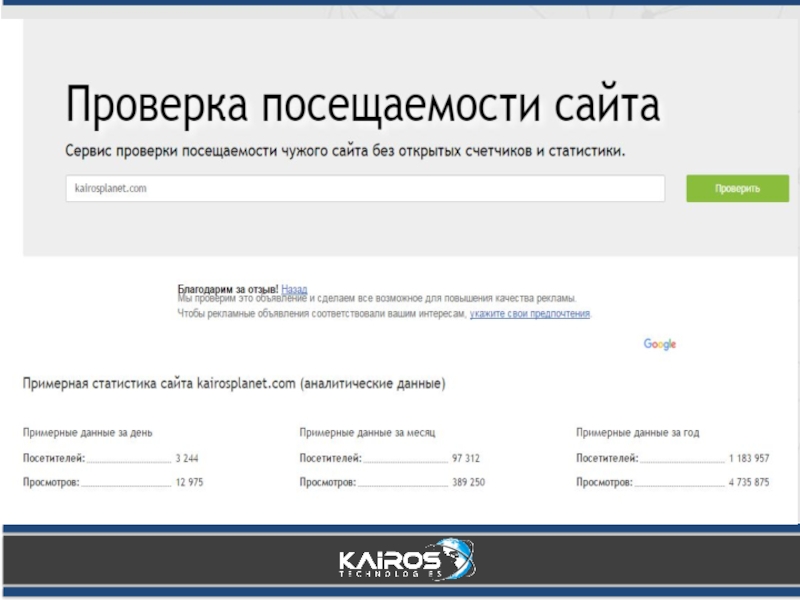Viewport: 800px width, 600px height.
Task: Click the Kairos Technologies logo in footer
Action: [x=407, y=560]
